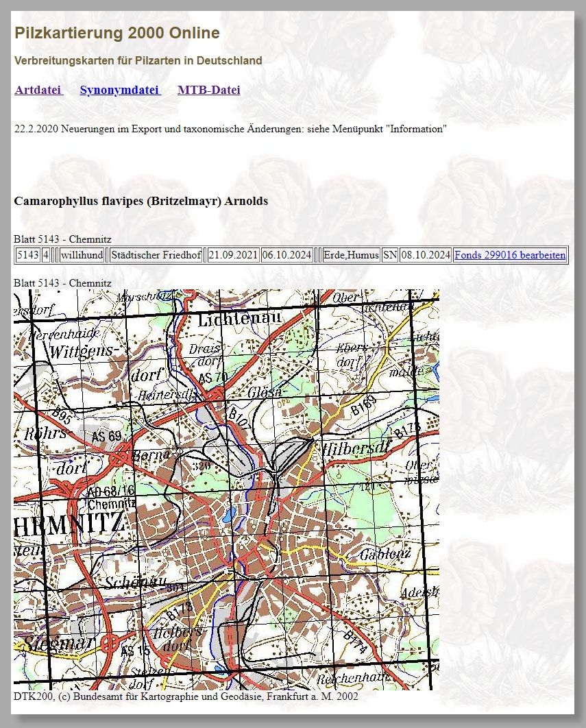
Task: Click the Chemnitz topographic map image
Action: (x=226, y=489)
